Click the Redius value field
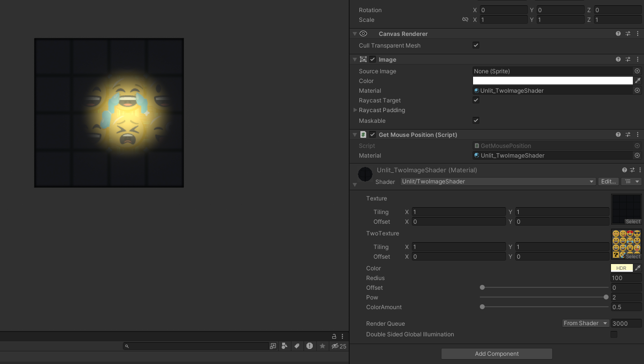The height and width of the screenshot is (364, 644). (626, 278)
